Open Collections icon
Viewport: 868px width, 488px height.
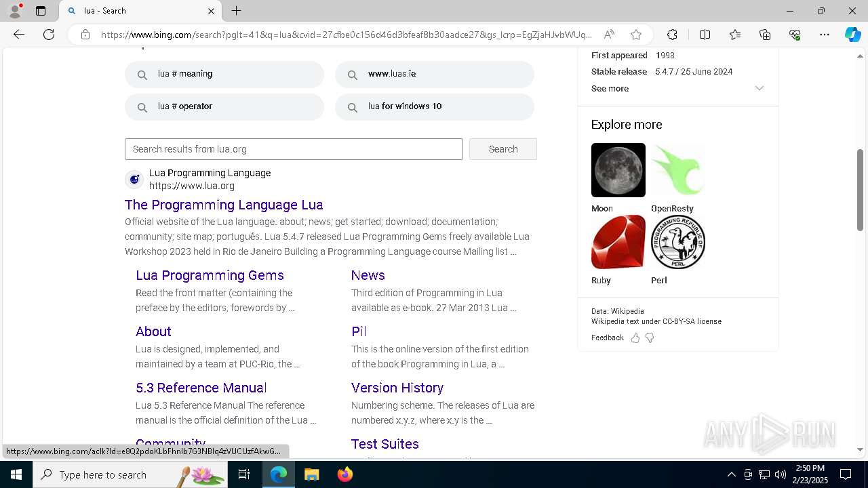(765, 35)
